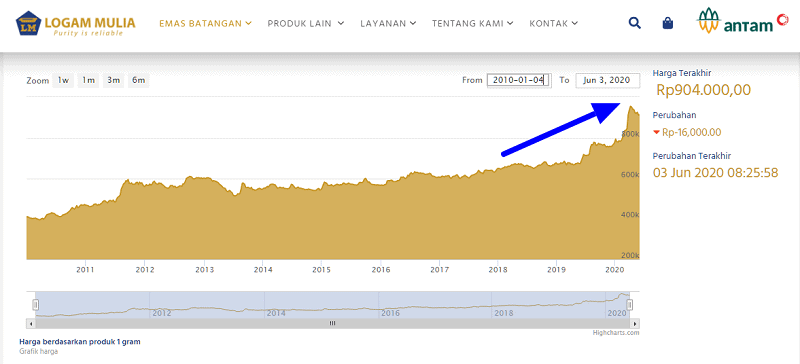Screen dimensions: 800x364
Task: Click the Rp-16,000.00 change value
Action: (x=691, y=133)
